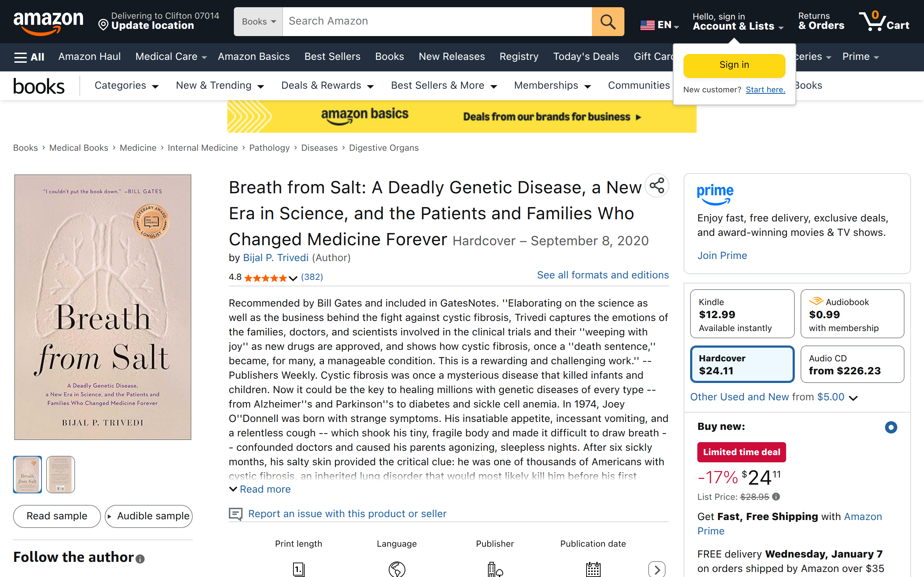This screenshot has width=924, height=577.
Task: Click the search magnifier icon
Action: coord(607,21)
